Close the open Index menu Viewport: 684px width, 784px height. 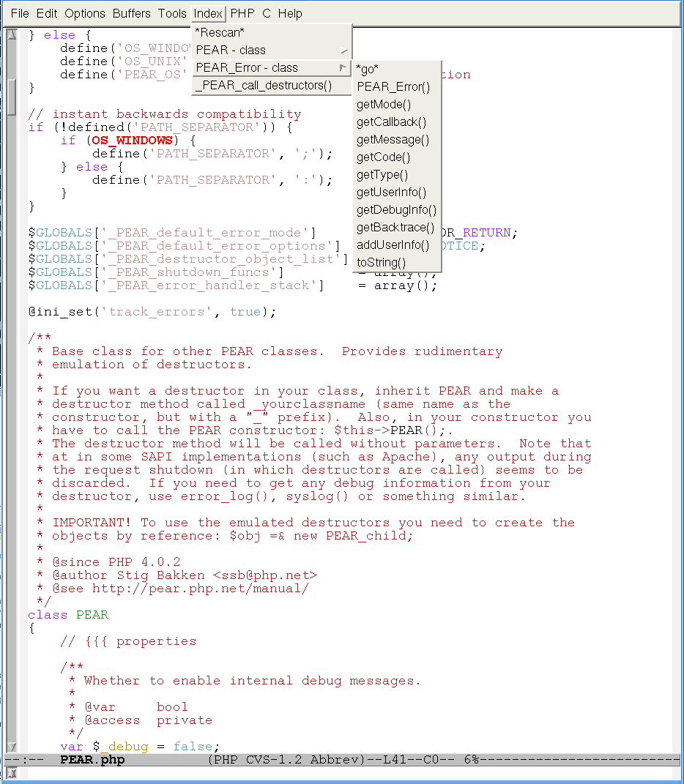point(208,13)
